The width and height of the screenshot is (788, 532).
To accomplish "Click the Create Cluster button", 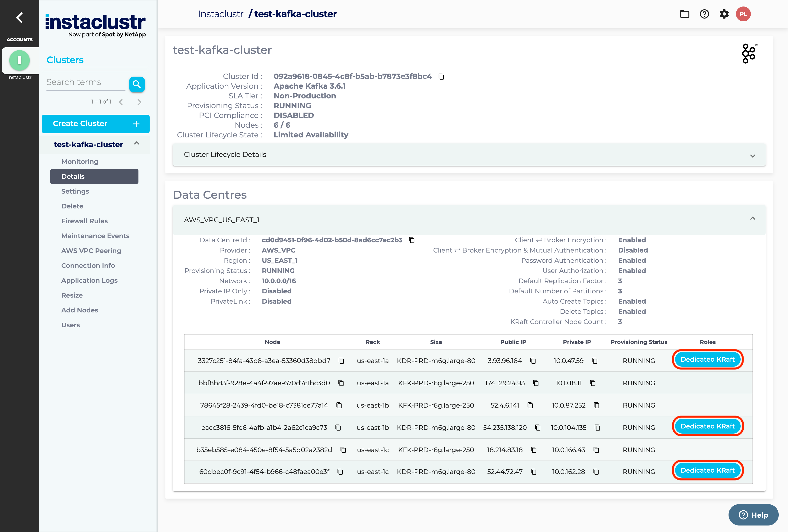I will (96, 124).
